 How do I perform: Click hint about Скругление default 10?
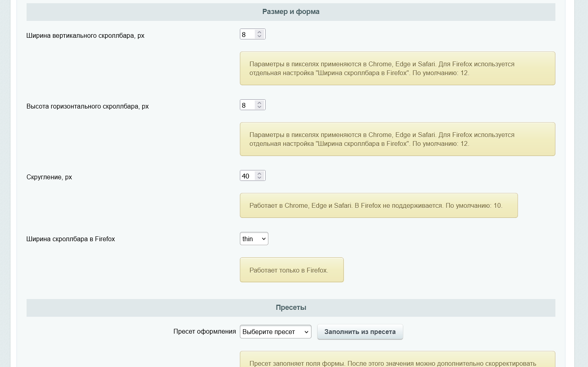tap(379, 205)
